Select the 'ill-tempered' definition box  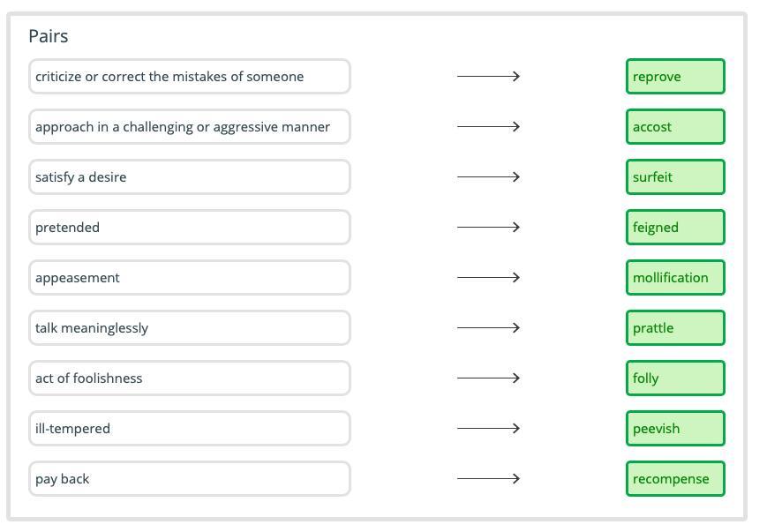(190, 429)
